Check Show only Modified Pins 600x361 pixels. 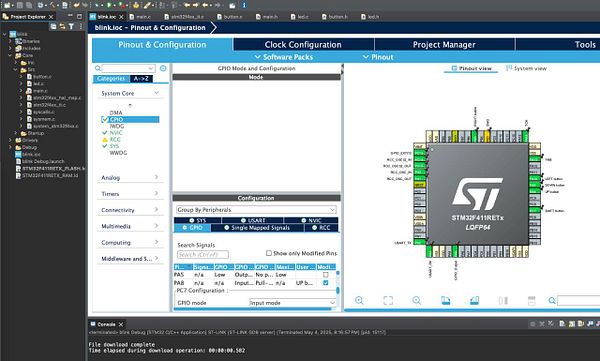269,253
